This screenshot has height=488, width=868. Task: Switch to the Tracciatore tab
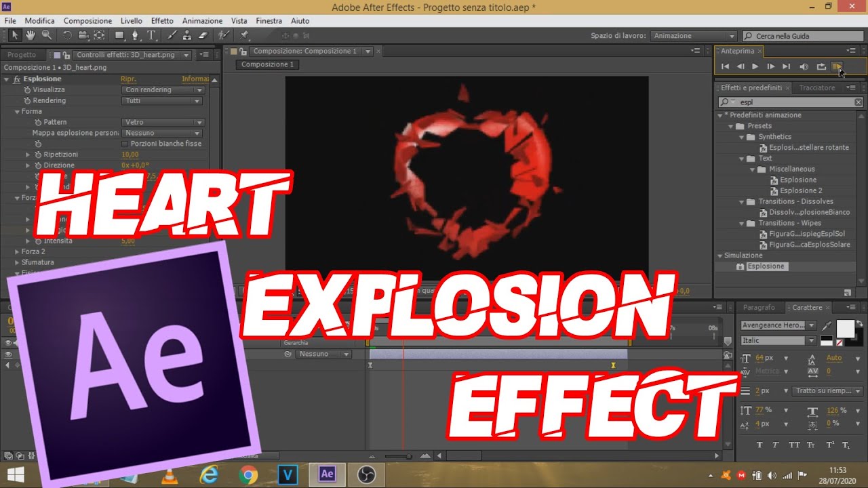(817, 88)
